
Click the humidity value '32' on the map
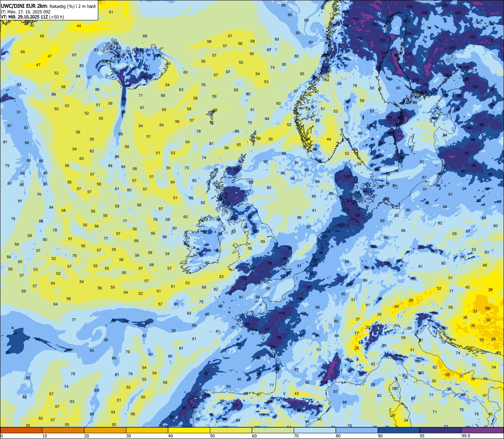(439, 289)
